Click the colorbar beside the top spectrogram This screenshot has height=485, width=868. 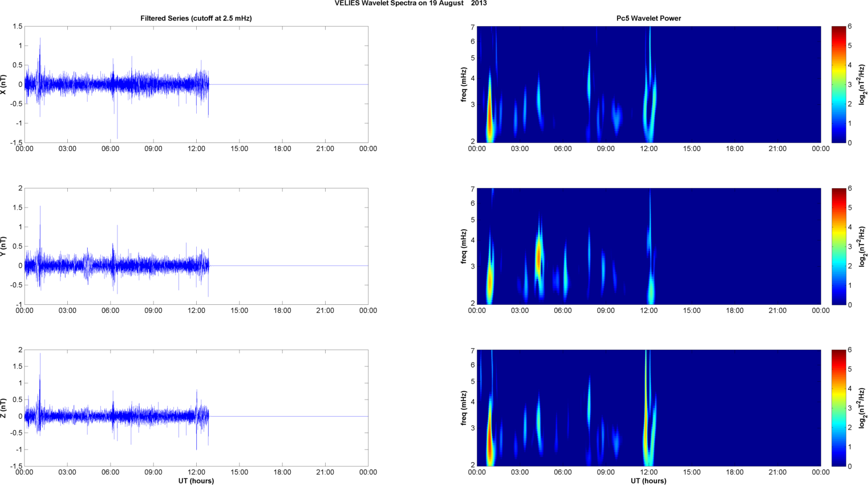[x=838, y=84]
